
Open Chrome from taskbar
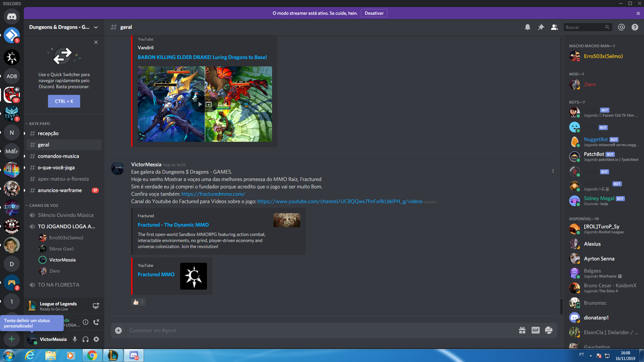pos(92,355)
